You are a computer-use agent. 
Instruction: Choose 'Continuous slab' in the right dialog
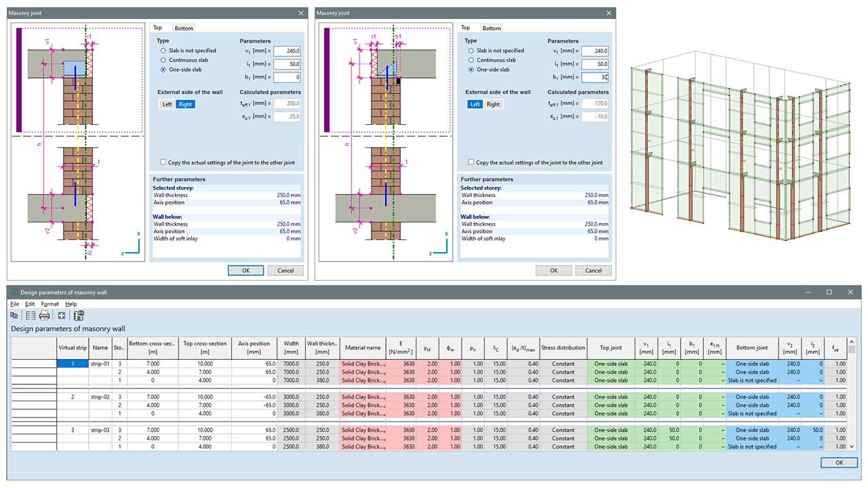(471, 60)
